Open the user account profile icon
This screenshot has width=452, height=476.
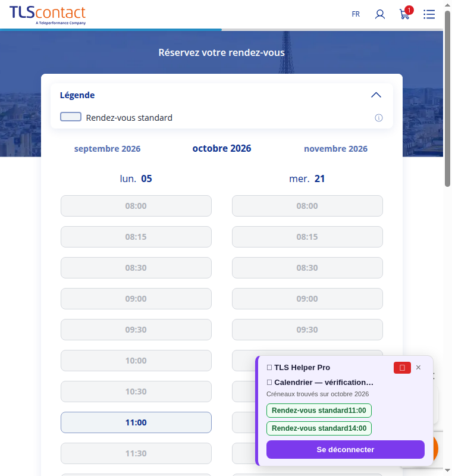point(380,14)
